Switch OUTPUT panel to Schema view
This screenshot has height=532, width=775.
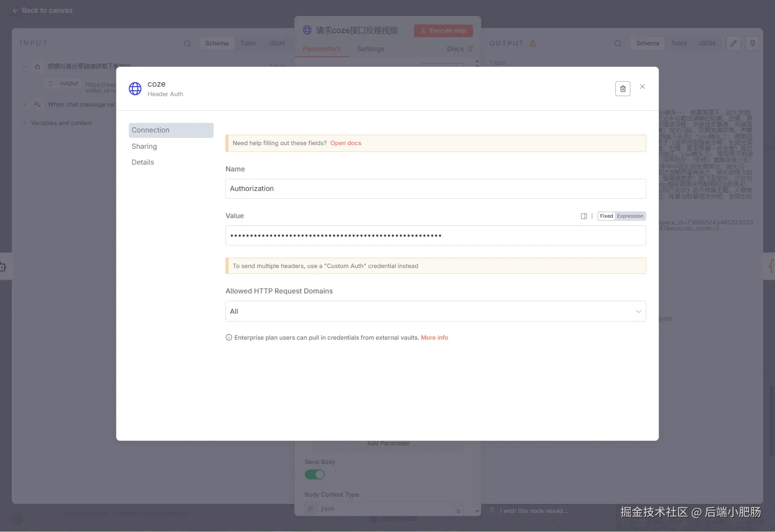pyautogui.click(x=648, y=44)
